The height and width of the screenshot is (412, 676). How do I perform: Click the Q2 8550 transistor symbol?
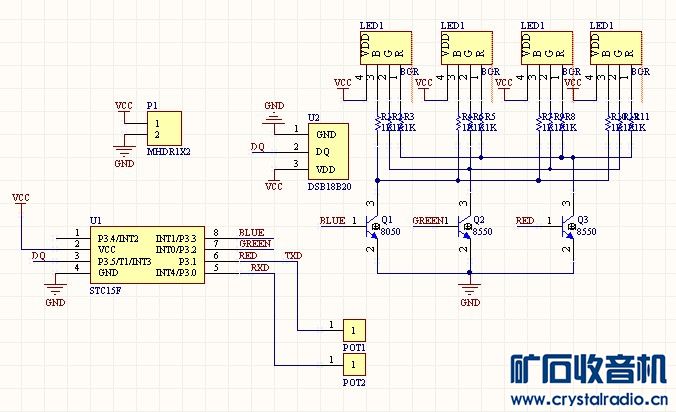click(465, 226)
